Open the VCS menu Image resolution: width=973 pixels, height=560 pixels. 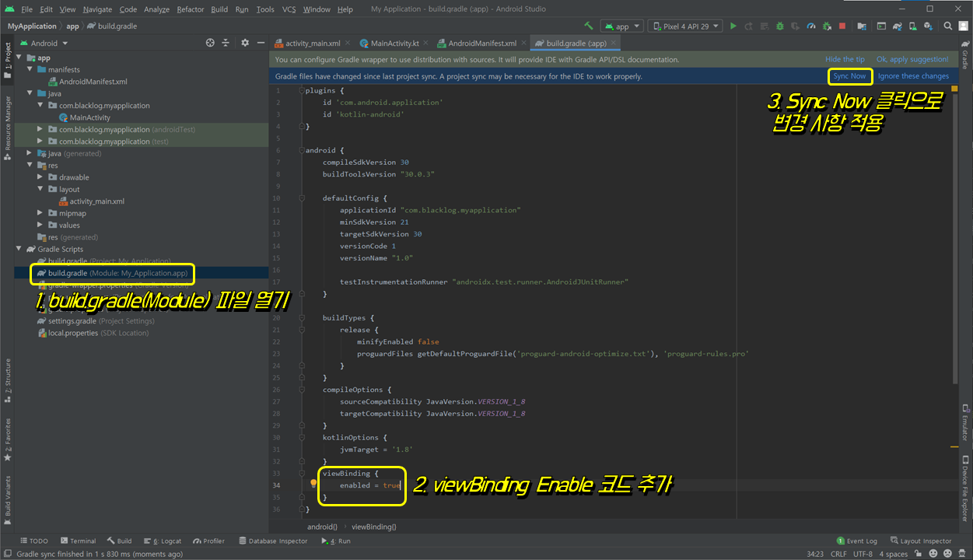click(x=289, y=9)
